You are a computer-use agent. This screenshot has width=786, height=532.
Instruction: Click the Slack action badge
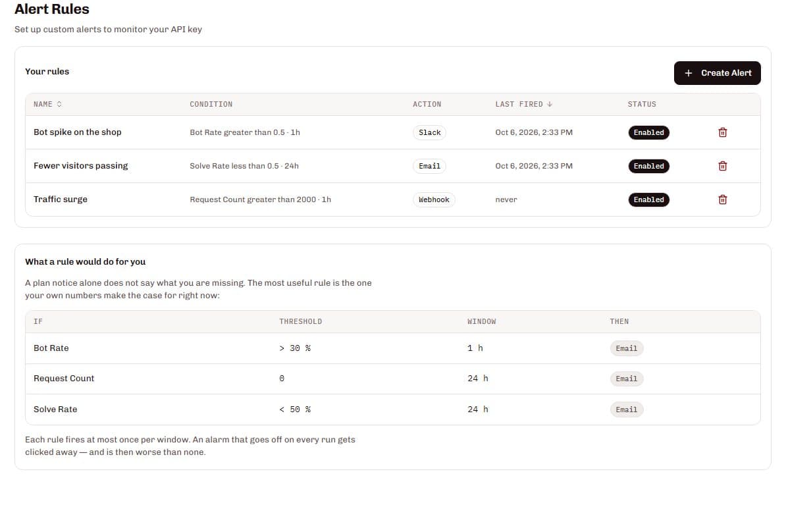(x=430, y=132)
